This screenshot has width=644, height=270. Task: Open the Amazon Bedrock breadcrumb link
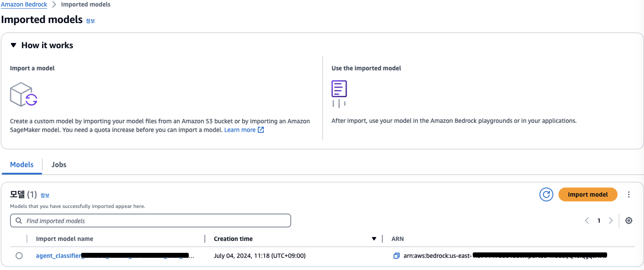(24, 5)
